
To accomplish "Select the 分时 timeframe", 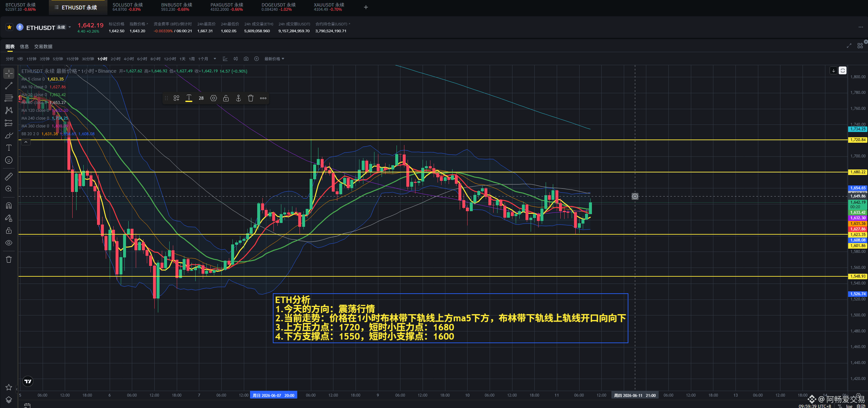I will tap(9, 59).
